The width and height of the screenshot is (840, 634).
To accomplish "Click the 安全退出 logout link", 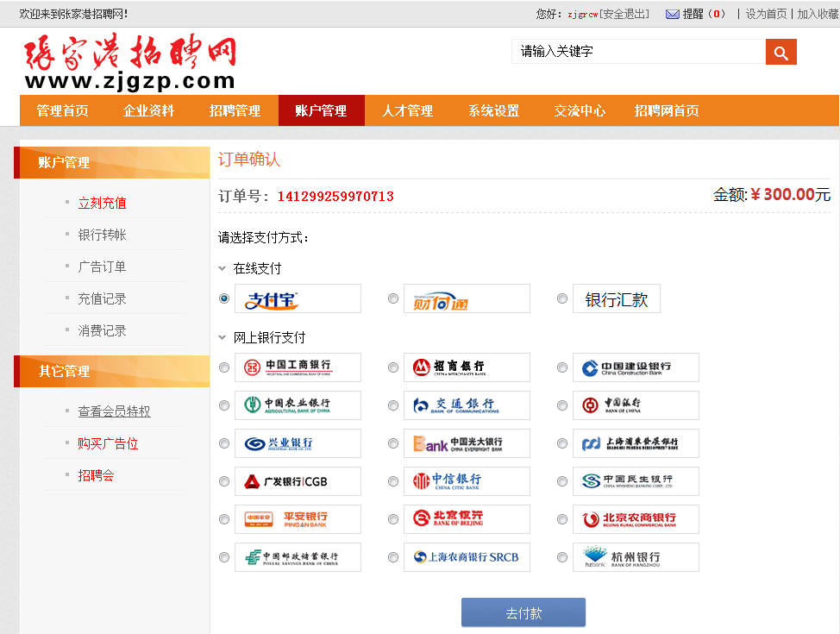I will coord(624,14).
